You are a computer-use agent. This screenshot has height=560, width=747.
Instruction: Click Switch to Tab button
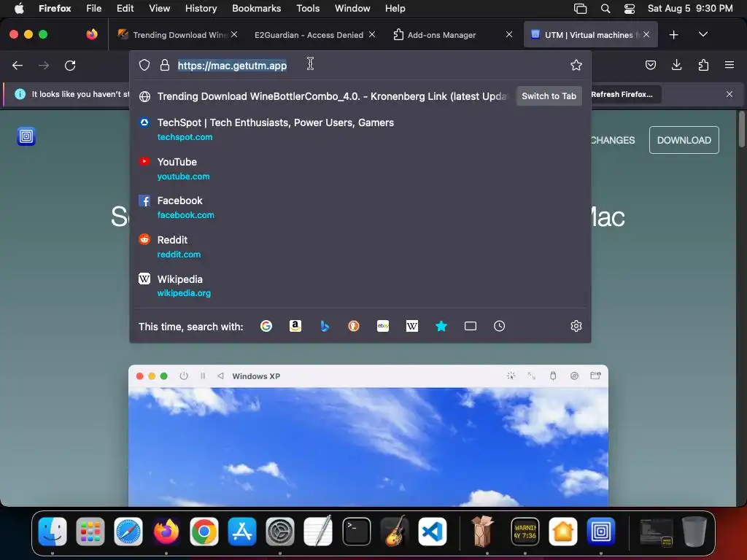pos(549,96)
